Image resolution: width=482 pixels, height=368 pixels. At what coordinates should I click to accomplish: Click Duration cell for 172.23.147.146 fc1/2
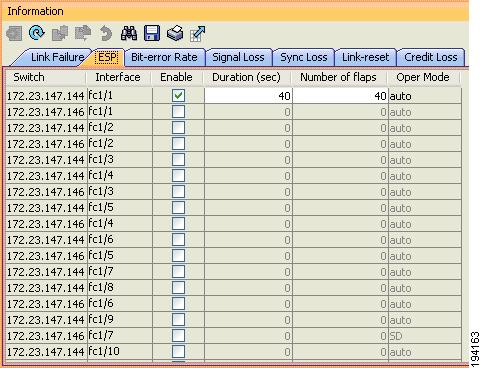point(248,144)
